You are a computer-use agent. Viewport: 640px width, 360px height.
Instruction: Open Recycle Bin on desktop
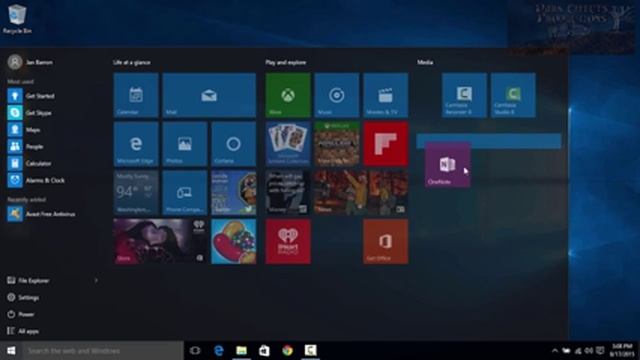(17, 19)
